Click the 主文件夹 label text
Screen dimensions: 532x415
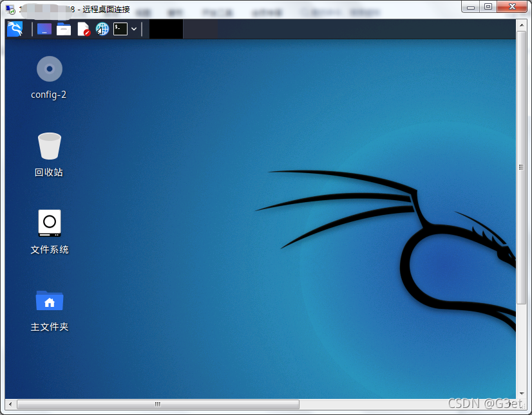50,327
